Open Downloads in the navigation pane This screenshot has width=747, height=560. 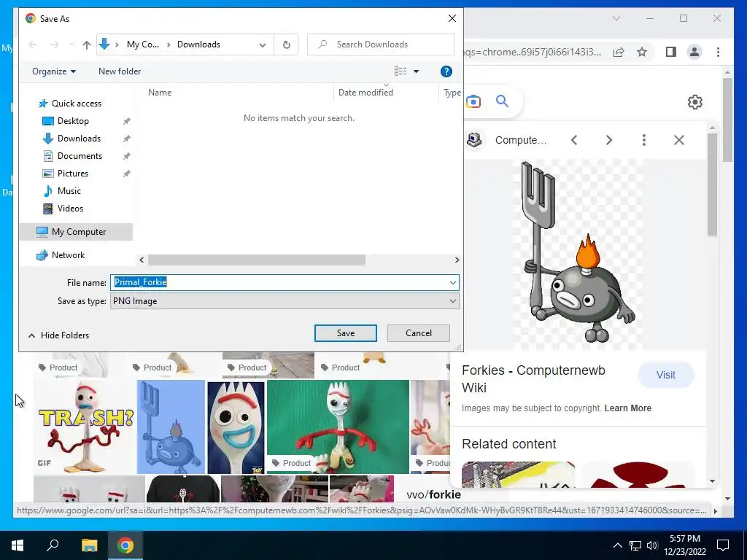tap(79, 139)
